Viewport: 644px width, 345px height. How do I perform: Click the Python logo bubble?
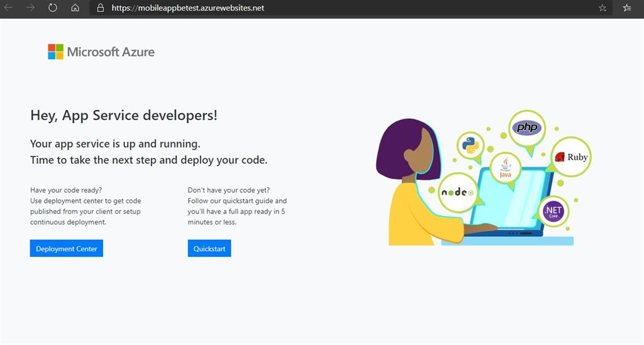tap(470, 145)
